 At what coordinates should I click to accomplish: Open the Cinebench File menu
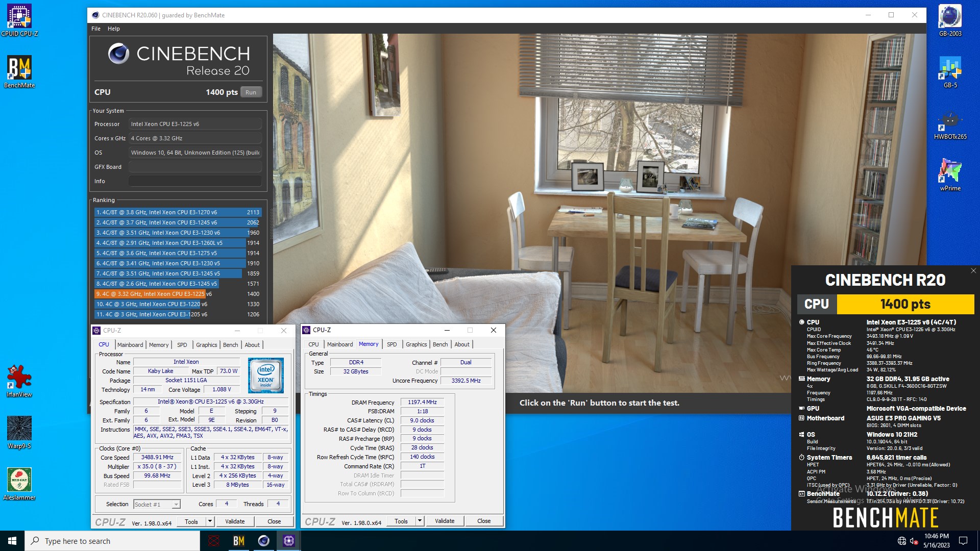click(96, 29)
